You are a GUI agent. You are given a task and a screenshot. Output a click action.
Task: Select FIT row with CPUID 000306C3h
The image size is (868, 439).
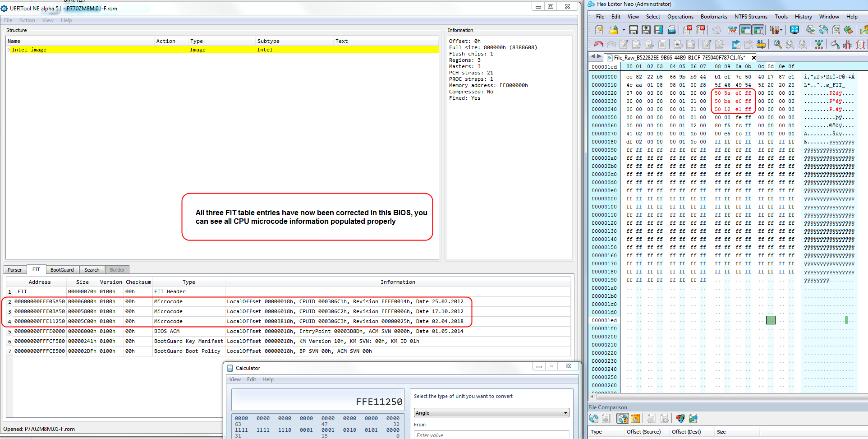coord(288,321)
